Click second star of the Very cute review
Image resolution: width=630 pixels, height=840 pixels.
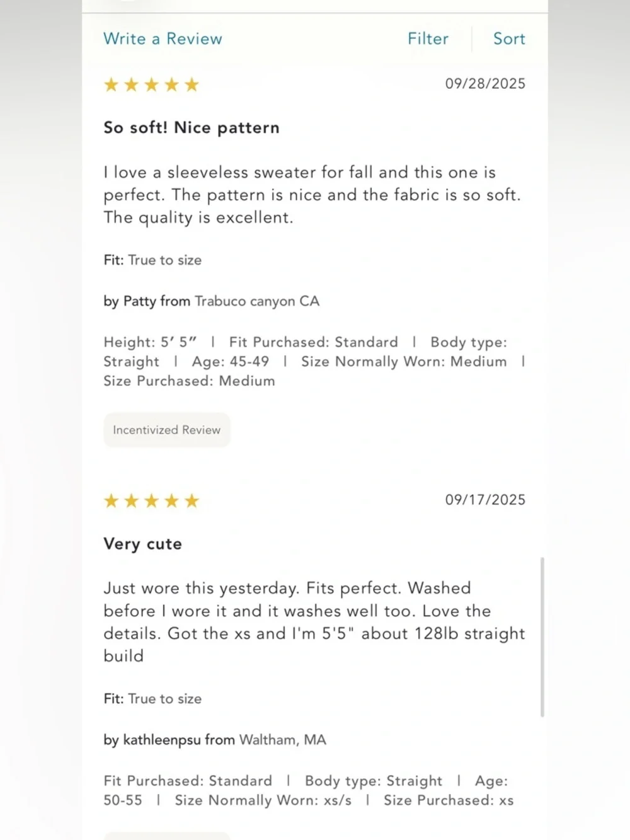pyautogui.click(x=131, y=501)
